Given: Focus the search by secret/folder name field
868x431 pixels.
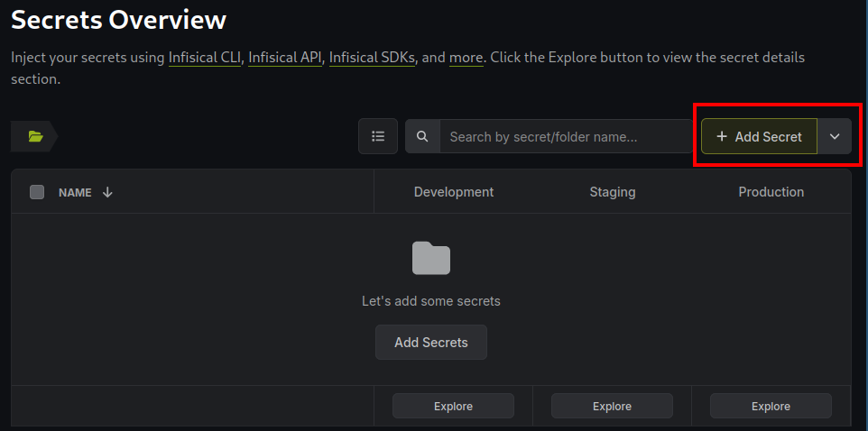Looking at the screenshot, I should click(x=566, y=136).
